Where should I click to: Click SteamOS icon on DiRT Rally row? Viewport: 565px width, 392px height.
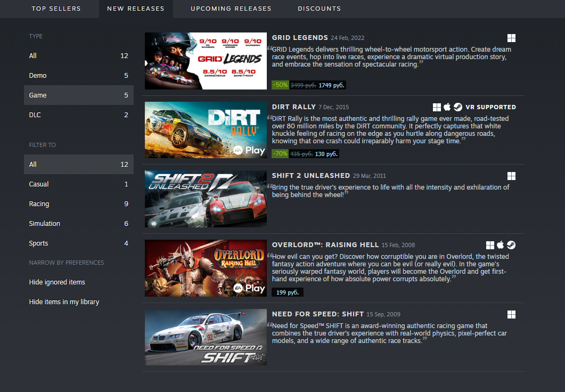458,107
